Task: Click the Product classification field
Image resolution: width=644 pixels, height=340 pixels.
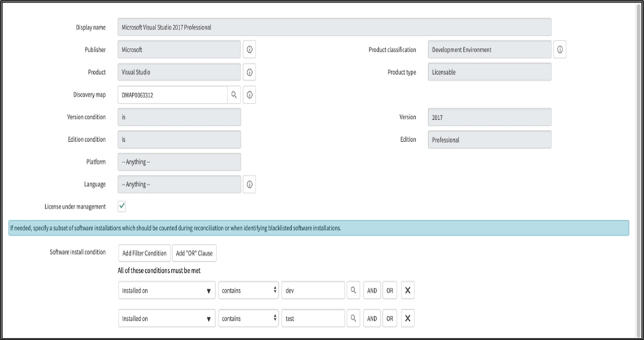Action: pyautogui.click(x=490, y=50)
